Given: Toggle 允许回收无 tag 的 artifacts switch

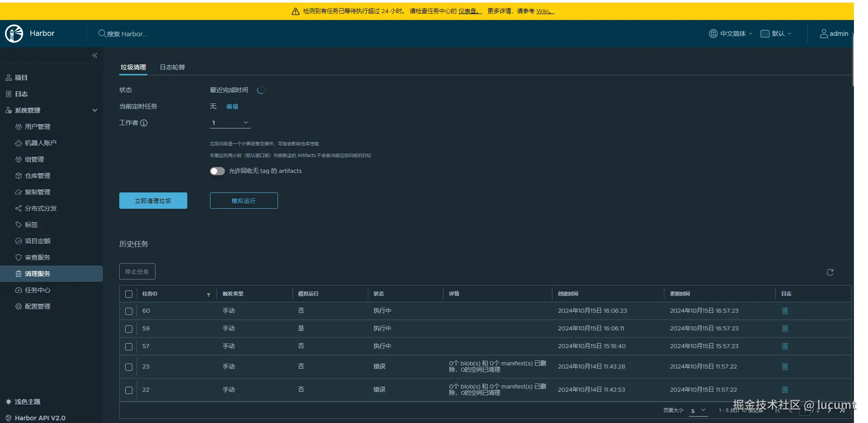Looking at the screenshot, I should (217, 171).
